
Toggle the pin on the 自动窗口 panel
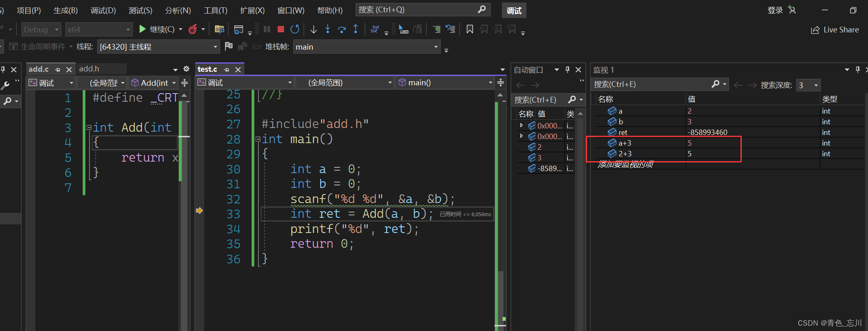[567, 70]
